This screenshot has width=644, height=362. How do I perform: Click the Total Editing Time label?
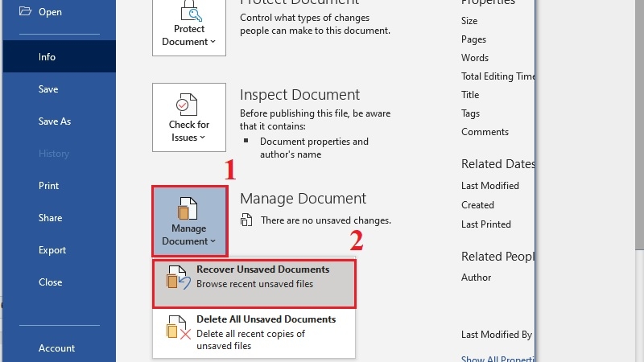pos(497,76)
